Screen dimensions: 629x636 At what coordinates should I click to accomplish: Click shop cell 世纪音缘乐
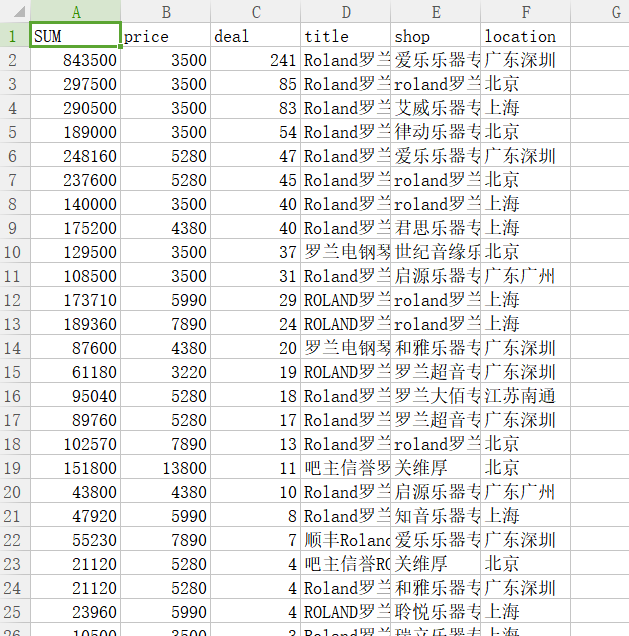click(436, 251)
